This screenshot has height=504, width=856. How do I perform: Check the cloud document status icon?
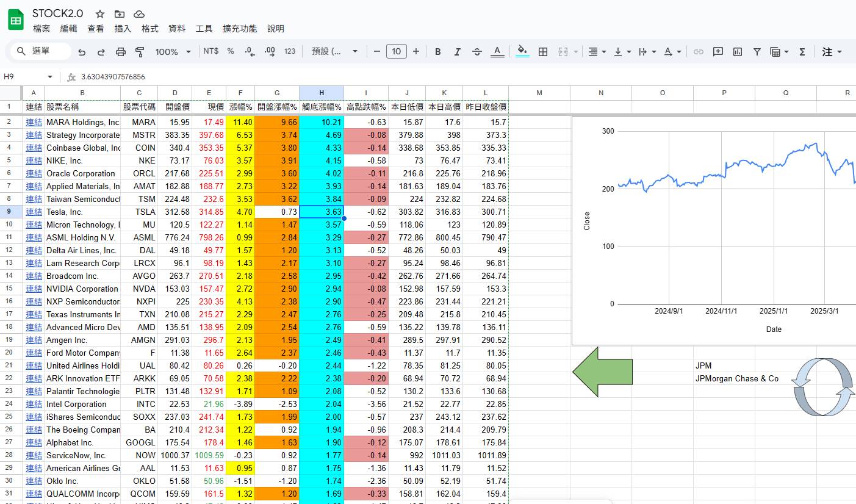click(139, 13)
